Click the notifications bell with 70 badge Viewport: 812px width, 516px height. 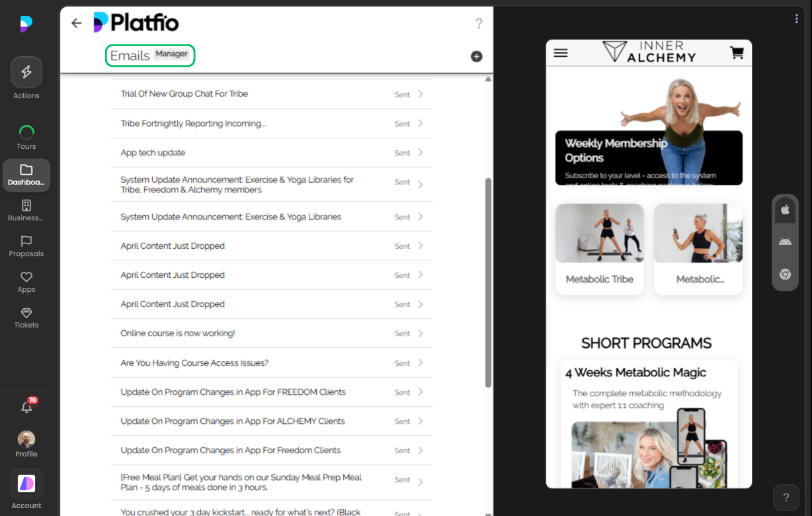pos(26,407)
